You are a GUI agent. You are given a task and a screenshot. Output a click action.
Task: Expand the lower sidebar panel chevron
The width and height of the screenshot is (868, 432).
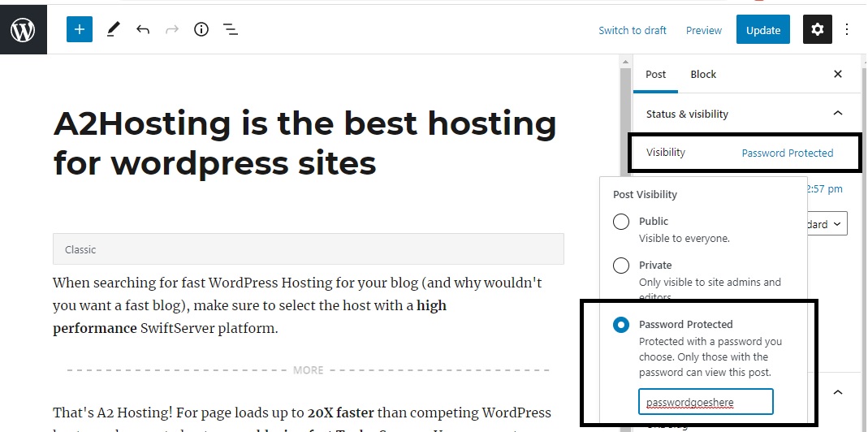[838, 392]
